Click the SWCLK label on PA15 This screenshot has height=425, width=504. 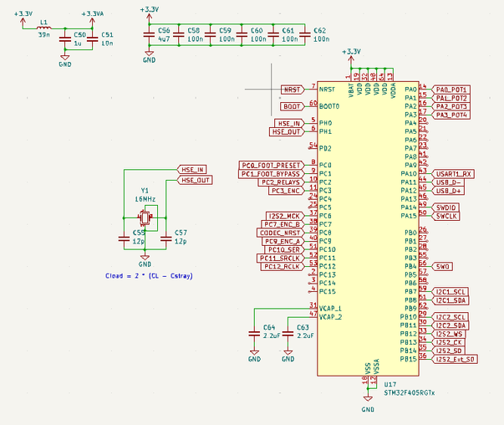446,216
